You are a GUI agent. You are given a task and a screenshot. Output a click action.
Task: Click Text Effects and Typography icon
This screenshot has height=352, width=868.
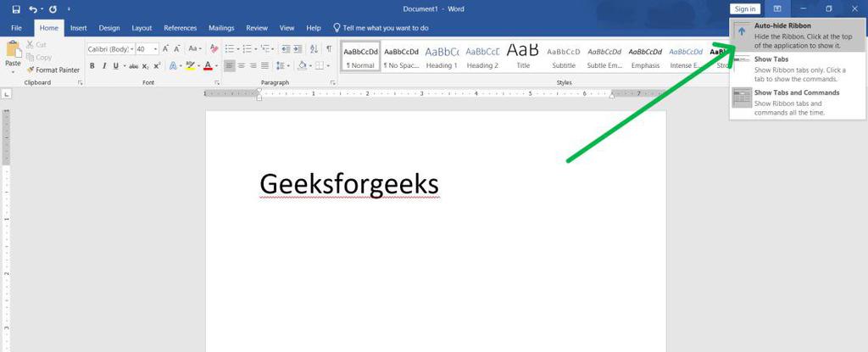click(x=173, y=66)
